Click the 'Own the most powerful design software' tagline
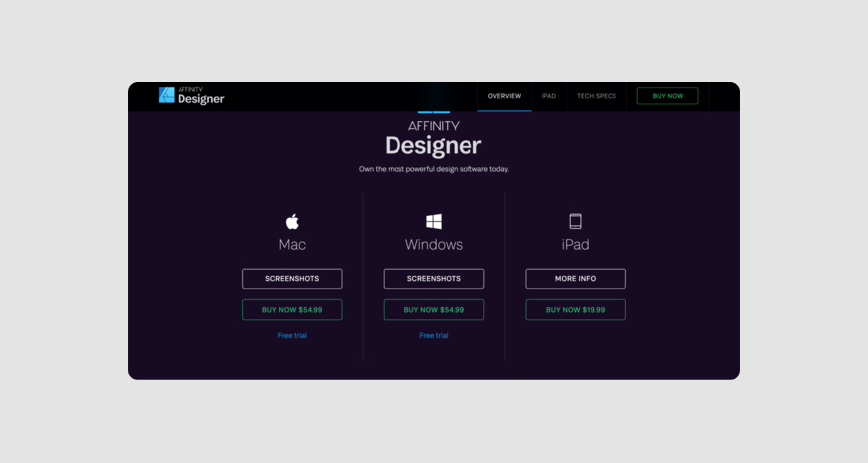Screen dimensions: 868x463 (434, 169)
